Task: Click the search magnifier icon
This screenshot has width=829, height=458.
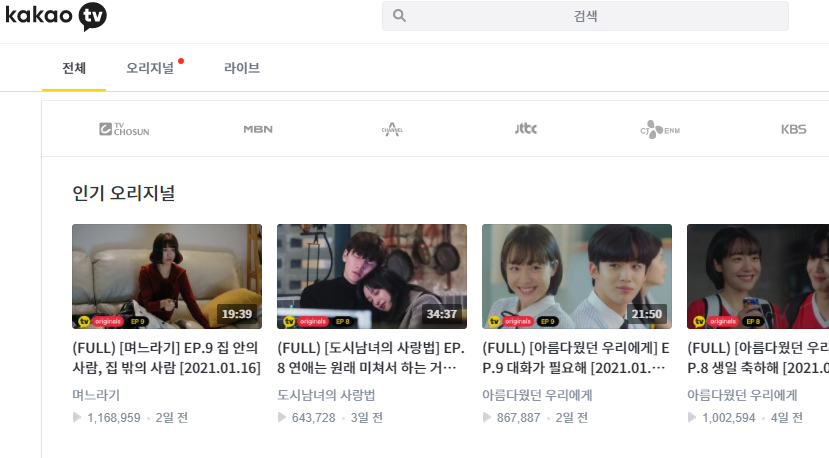Action: [399, 16]
